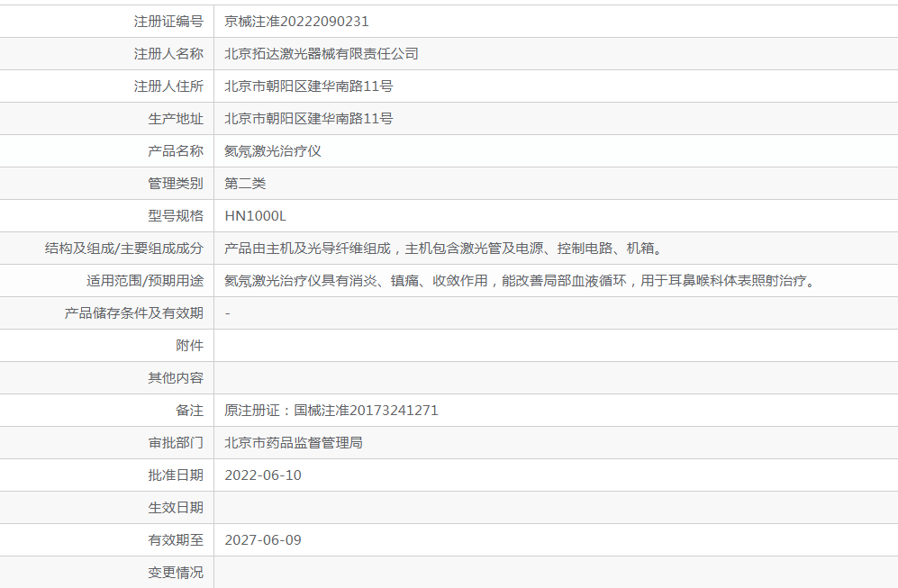Select registrant name 北京拓达激光器械有限责任公司
This screenshot has height=588, width=898.
tap(322, 54)
